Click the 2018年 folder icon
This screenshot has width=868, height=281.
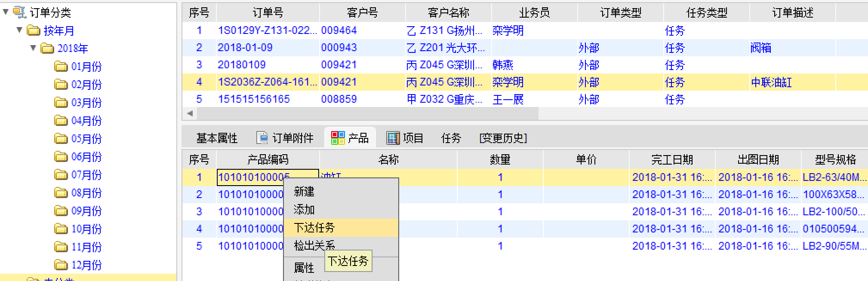[x=47, y=48]
